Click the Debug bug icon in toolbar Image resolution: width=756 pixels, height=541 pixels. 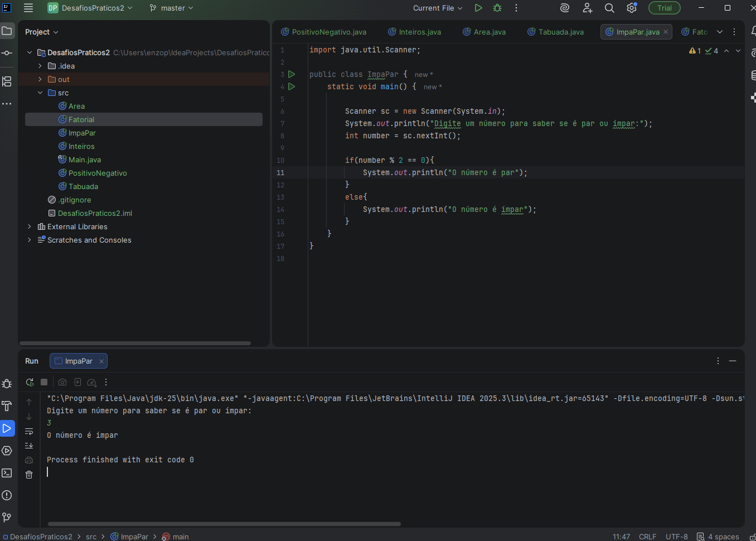497,8
